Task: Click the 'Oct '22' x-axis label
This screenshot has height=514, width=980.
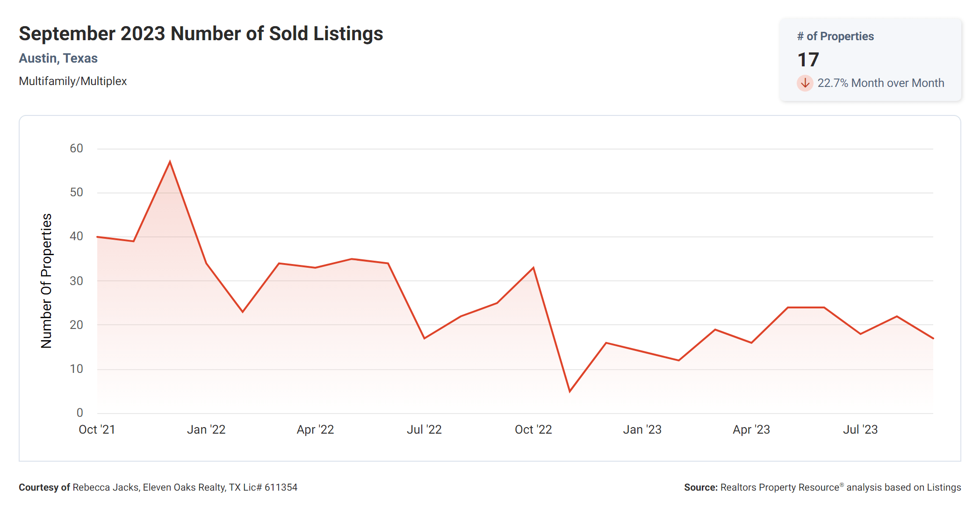Action: pyautogui.click(x=533, y=429)
